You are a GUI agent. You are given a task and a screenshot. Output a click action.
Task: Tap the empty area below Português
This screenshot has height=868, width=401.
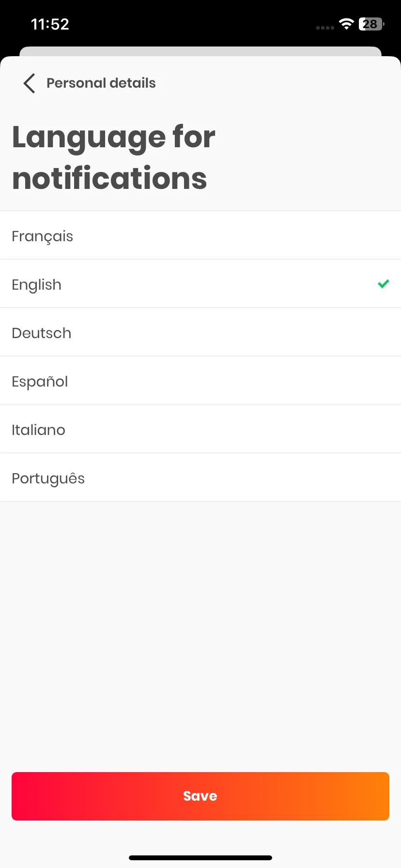click(x=200, y=635)
